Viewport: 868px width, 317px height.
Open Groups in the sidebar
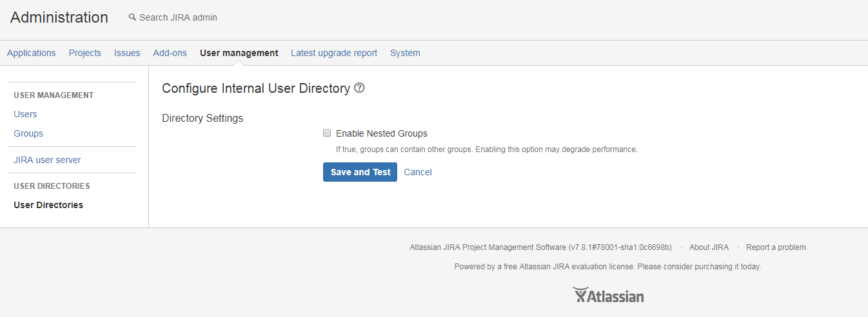28,133
